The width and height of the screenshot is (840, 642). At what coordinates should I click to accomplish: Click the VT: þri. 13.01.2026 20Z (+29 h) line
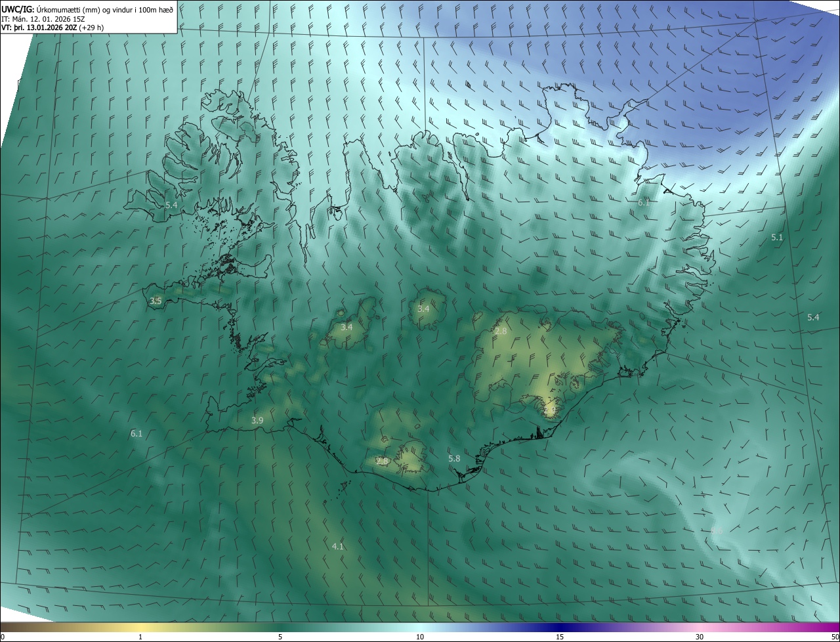pyautogui.click(x=52, y=28)
